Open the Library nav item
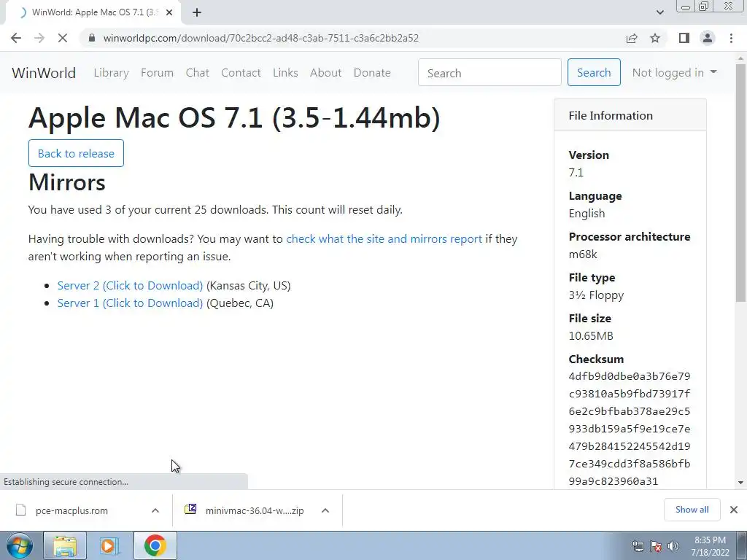 tap(111, 73)
